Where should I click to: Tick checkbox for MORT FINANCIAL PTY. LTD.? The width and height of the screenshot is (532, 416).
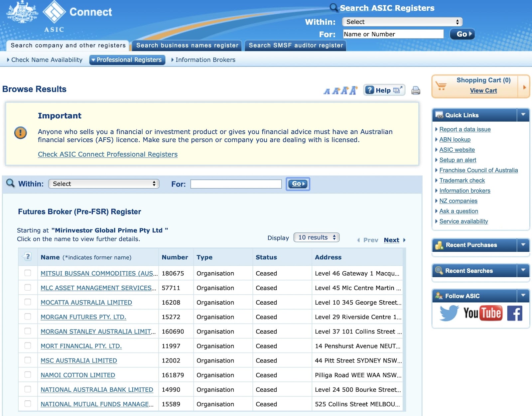point(28,346)
